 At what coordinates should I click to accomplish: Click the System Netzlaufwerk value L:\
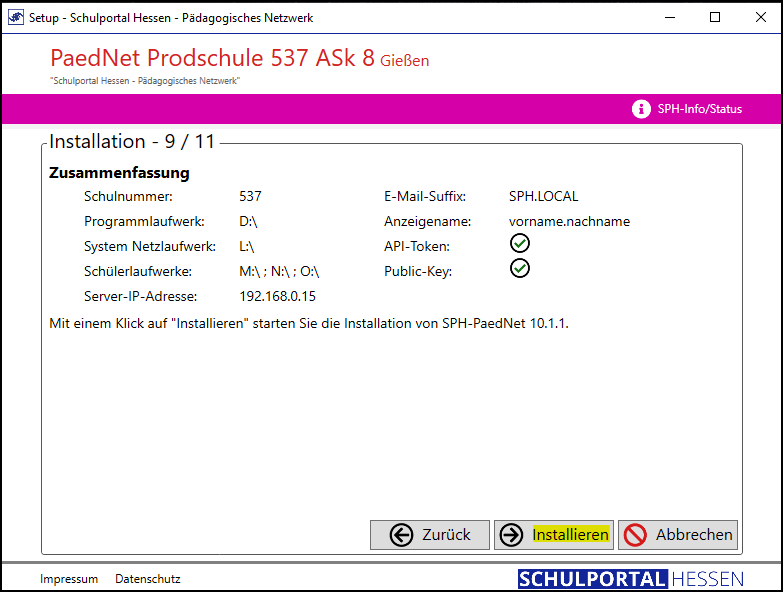(247, 247)
